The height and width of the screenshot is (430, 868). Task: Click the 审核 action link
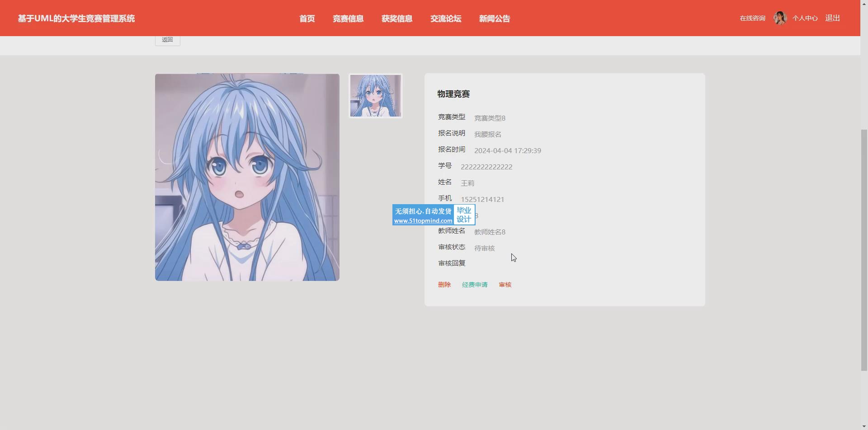click(x=505, y=285)
